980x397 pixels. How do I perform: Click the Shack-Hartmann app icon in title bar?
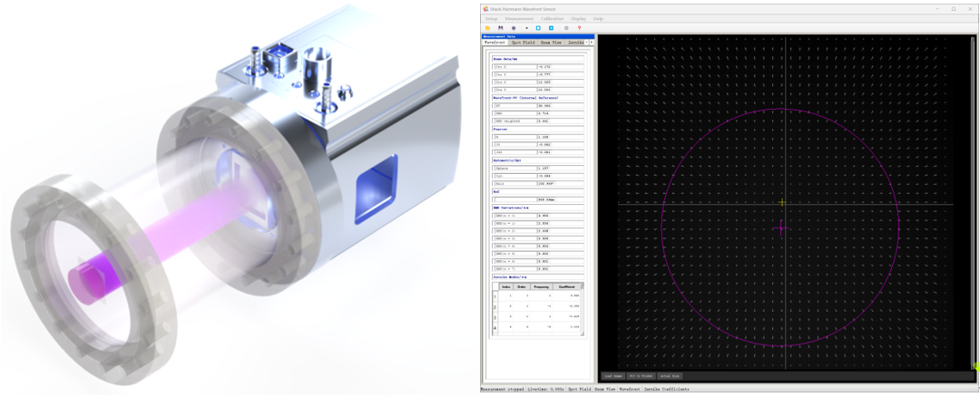coord(486,9)
